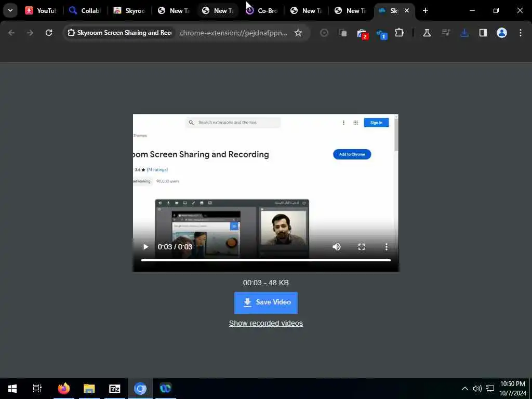Viewport: 532px width, 399px height.
Task: Click the 00:03 - 48 KB label
Action: pos(265,283)
